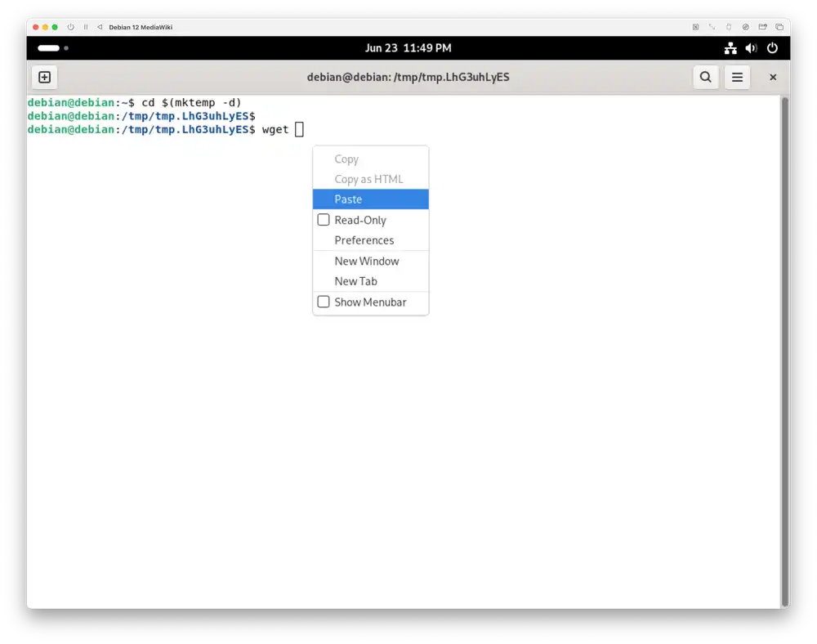Click the terminal title debian@debian: /tmp/tmp.LhG3uhLyES
817x644 pixels.
(408, 77)
